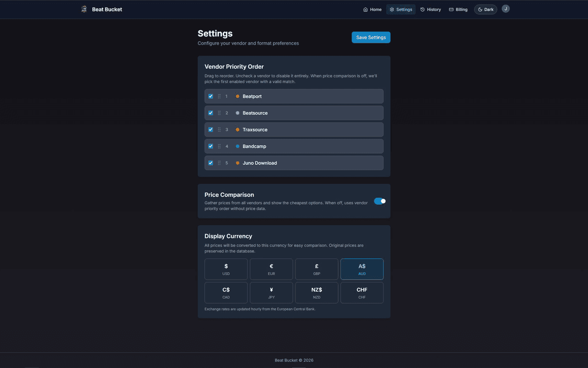Uncheck the Beatport vendor checkbox

(210, 96)
